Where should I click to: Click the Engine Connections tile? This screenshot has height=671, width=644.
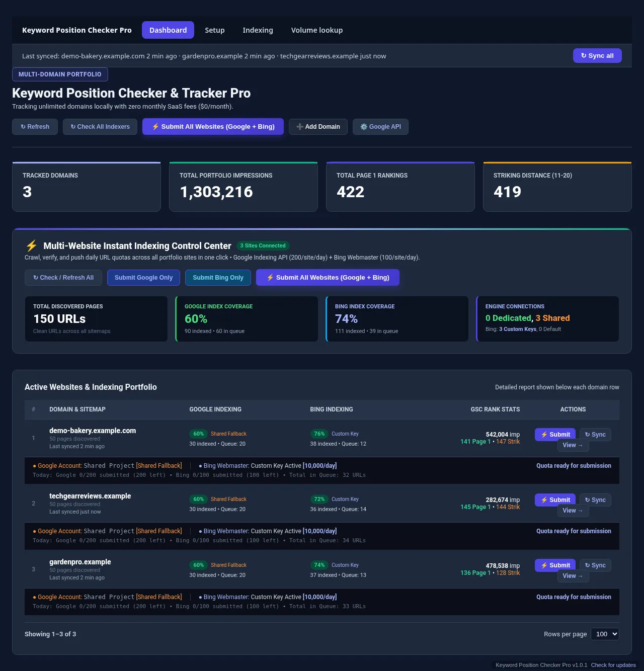[x=547, y=319]
